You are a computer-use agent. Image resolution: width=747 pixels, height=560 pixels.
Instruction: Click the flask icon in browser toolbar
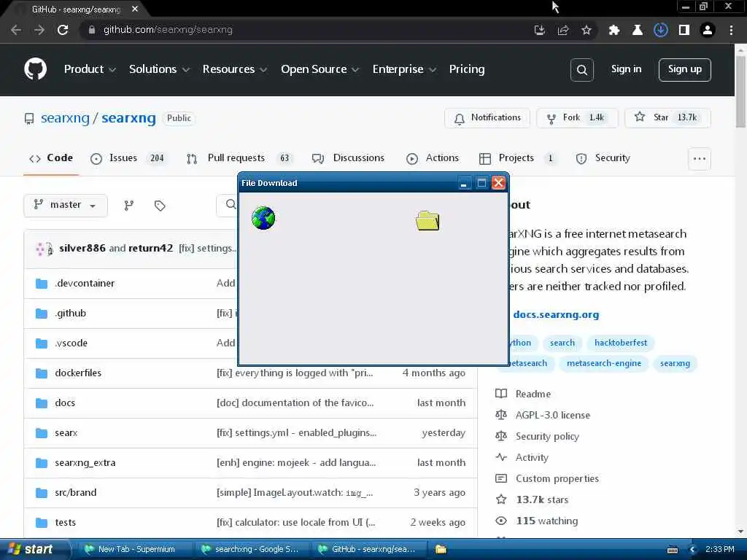tap(638, 30)
